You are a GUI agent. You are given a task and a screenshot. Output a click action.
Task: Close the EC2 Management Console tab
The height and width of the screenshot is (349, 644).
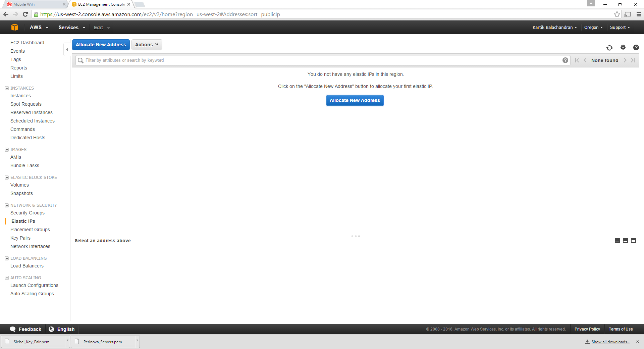(129, 4)
